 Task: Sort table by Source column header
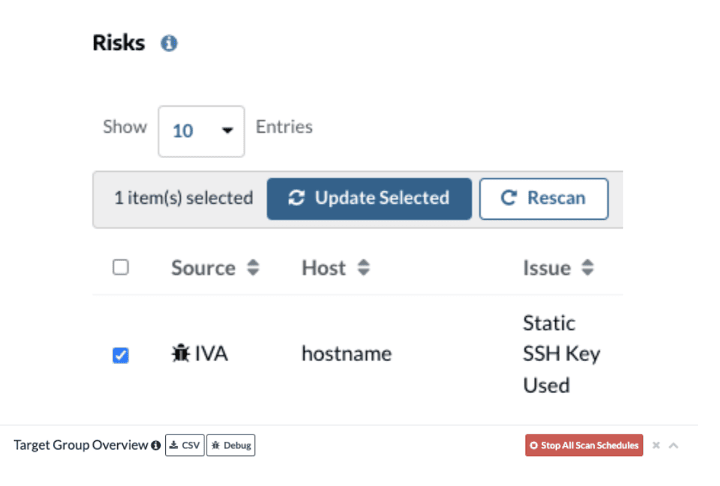(203, 268)
